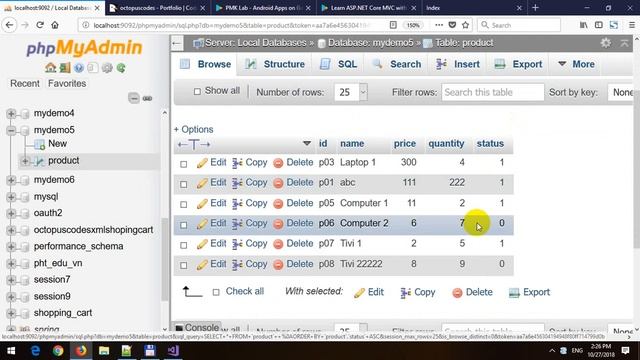Viewport: 640px width, 360px height.
Task: Expand the mysql database node
Action: tap(11, 197)
